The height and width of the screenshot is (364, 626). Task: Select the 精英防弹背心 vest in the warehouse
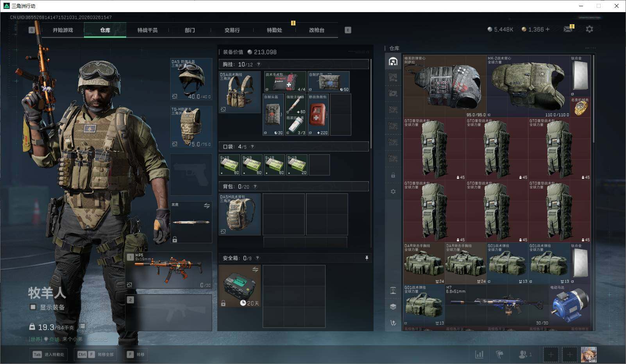[445, 86]
